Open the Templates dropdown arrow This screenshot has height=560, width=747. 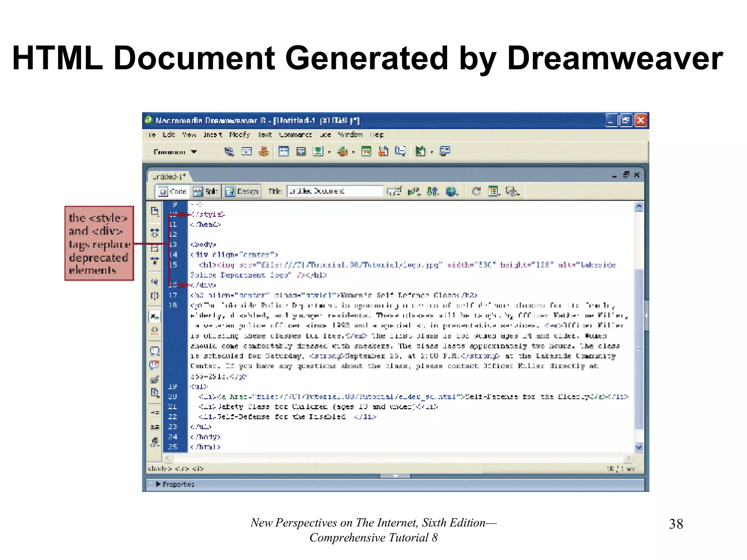click(432, 152)
